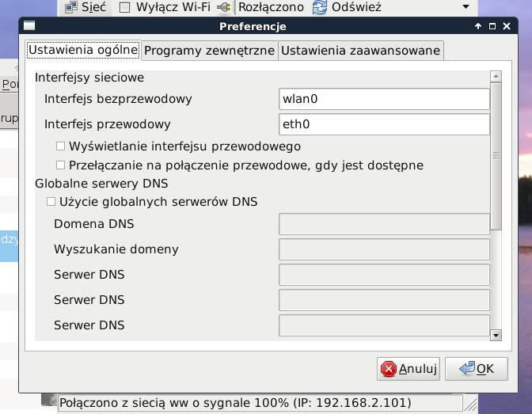The image size is (532, 414).
Task: Click the scrollbar down arrow in settings
Action: (496, 335)
